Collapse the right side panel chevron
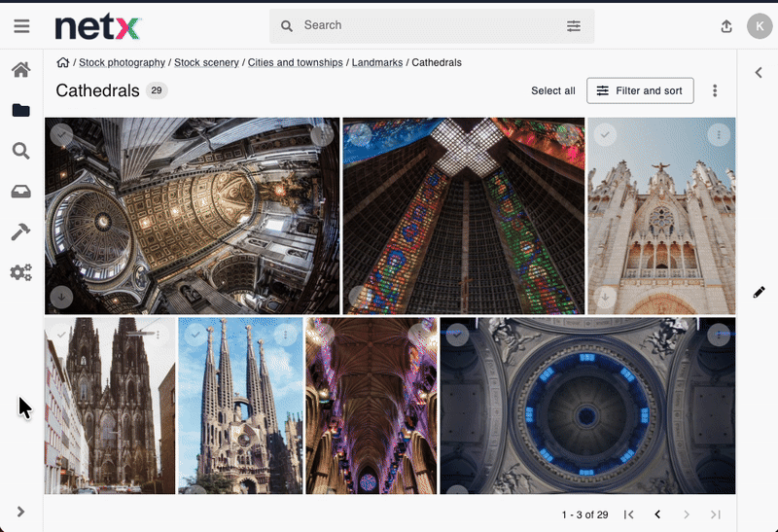 759,71
